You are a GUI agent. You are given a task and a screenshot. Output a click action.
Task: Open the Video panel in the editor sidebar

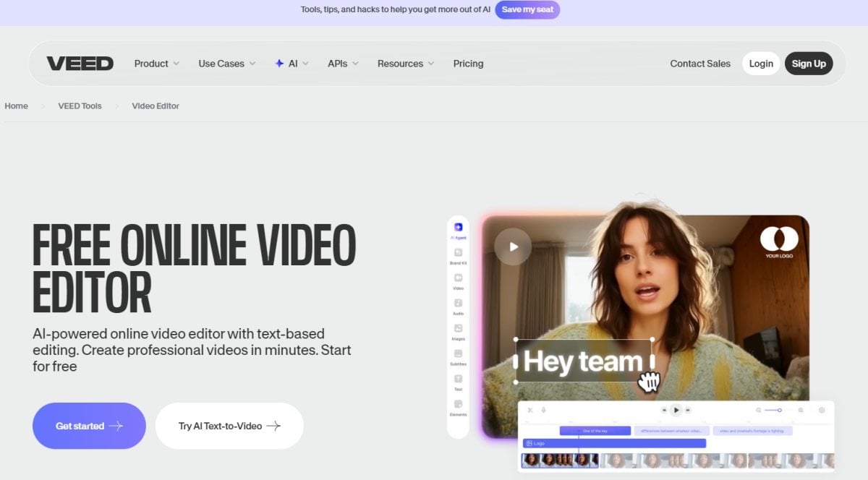458,278
